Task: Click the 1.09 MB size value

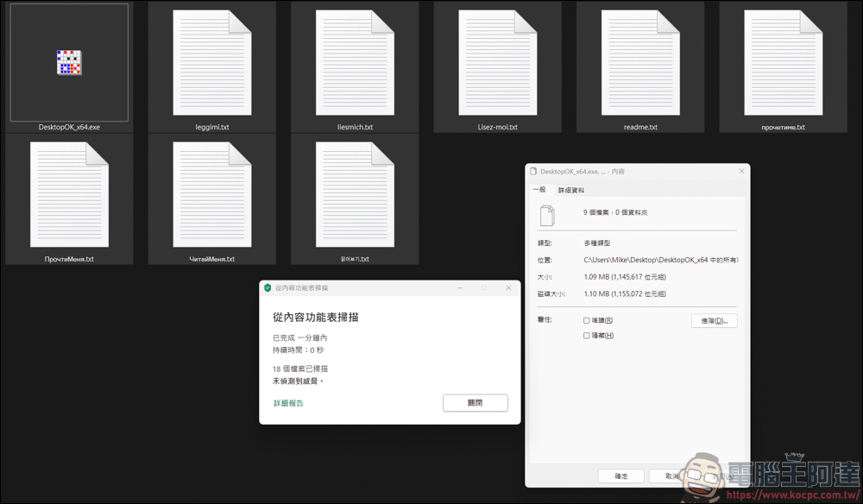Action: click(625, 277)
